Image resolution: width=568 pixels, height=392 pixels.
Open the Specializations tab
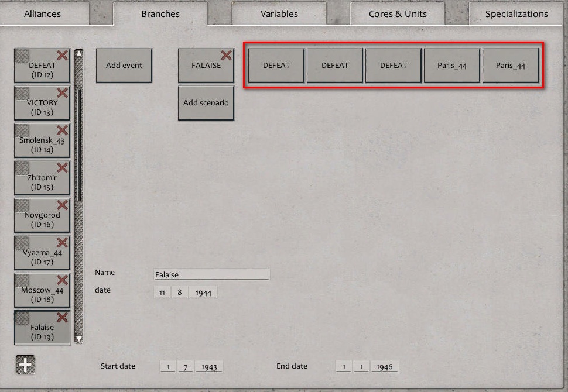coord(514,13)
